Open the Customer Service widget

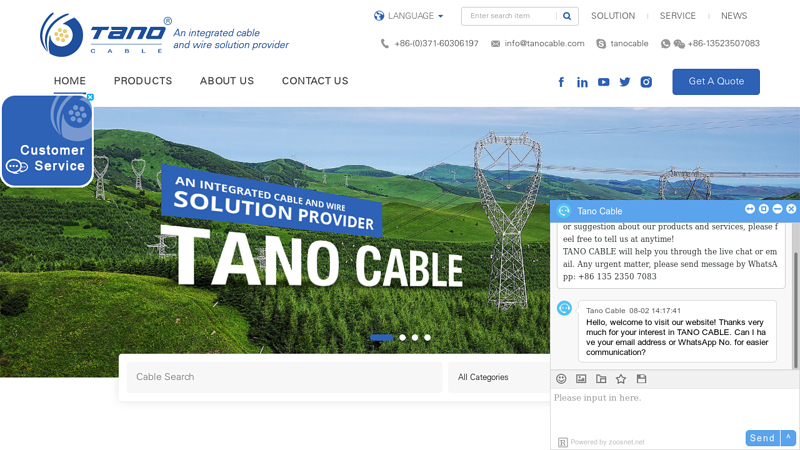click(x=47, y=141)
